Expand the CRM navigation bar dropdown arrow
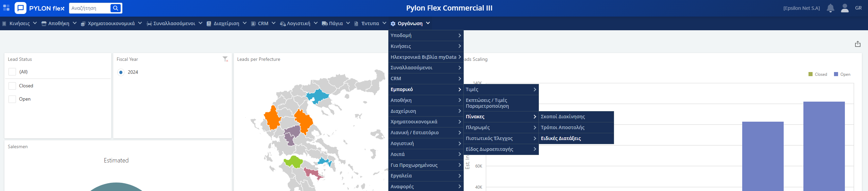This screenshot has height=191, width=868. [273, 23]
